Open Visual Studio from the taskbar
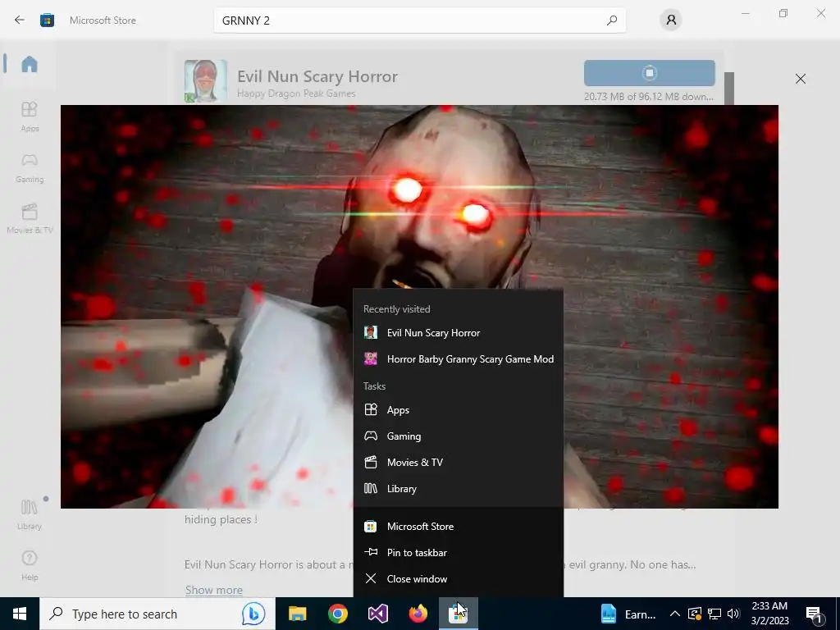 tap(377, 614)
